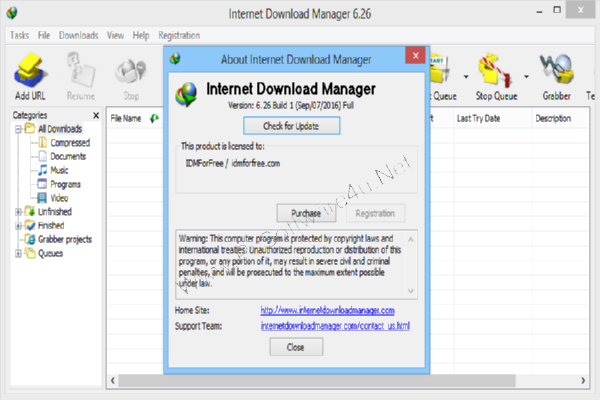Open the Support Team contact_us link
Screen dimensions: 600x400
tap(335, 326)
